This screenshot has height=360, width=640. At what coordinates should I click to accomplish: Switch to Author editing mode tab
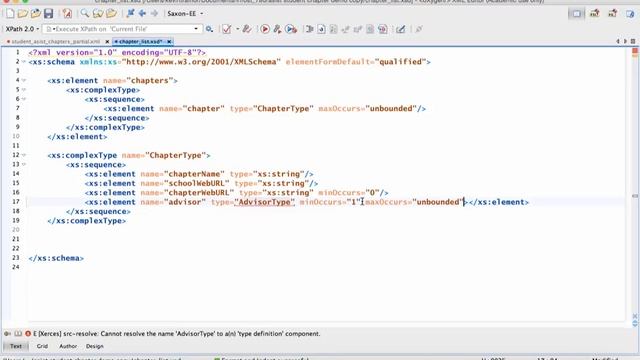coord(68,346)
